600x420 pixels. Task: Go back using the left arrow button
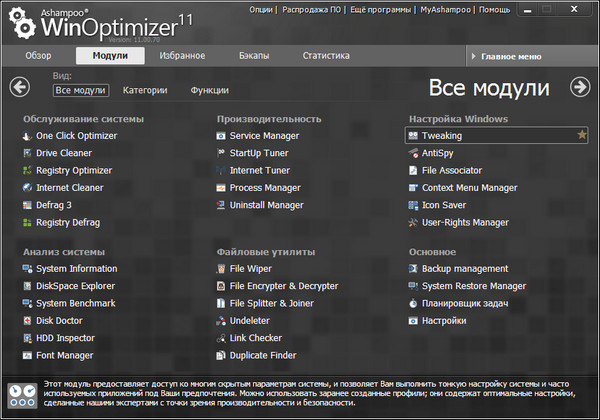pos(20,87)
